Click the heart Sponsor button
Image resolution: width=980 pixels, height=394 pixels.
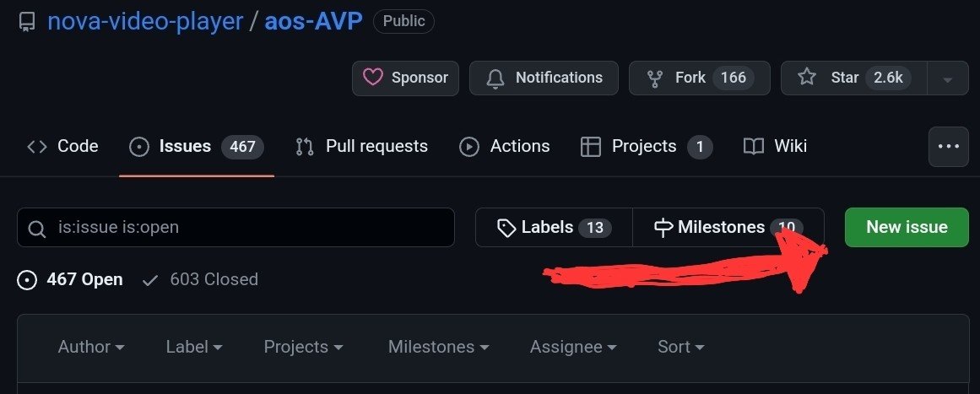[x=405, y=78]
